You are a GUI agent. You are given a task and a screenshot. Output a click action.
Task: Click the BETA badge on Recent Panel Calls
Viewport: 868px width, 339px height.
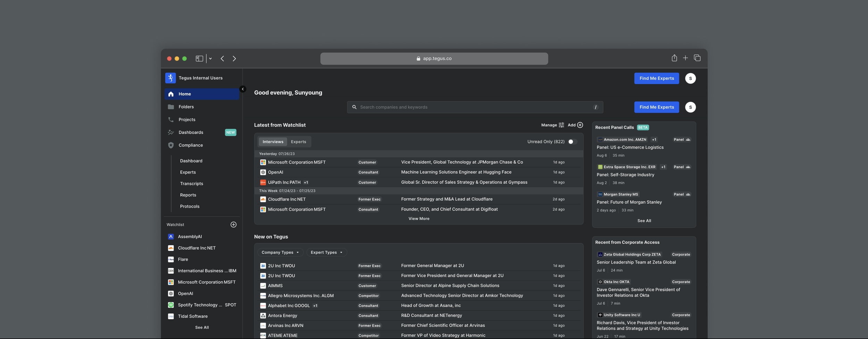click(643, 128)
